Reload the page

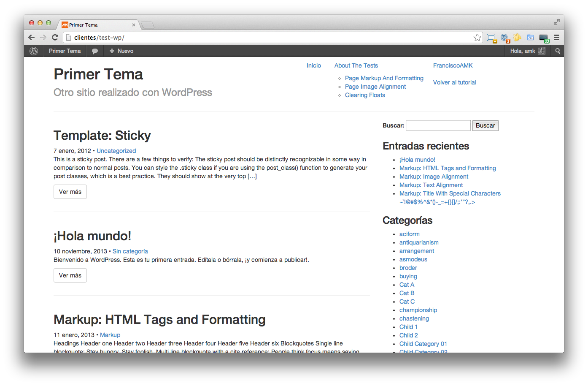click(x=55, y=38)
